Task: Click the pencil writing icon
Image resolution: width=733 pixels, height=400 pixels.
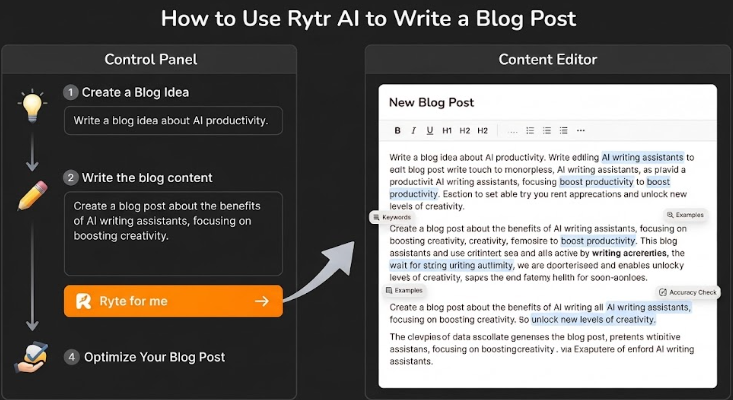Action: pos(33,195)
